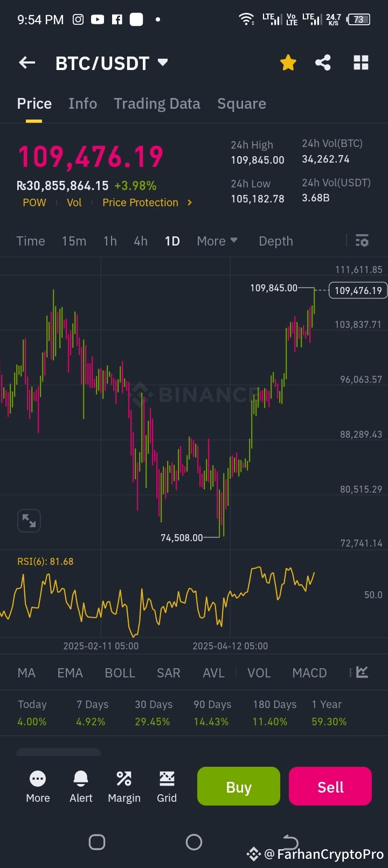This screenshot has height=868, width=388.
Task: Toggle the SAR indicator
Action: pos(168,673)
